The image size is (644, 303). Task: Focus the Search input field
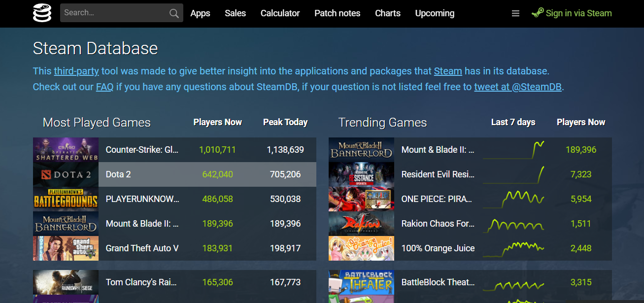[113, 13]
